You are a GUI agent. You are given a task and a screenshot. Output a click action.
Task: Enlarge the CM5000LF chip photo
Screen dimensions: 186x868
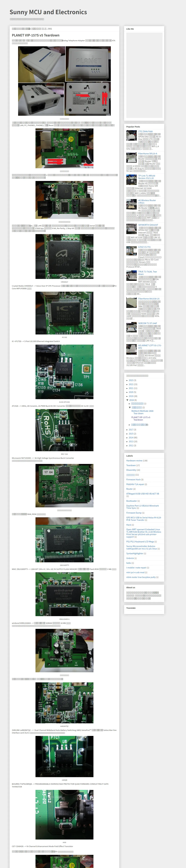(x=64, y=257)
